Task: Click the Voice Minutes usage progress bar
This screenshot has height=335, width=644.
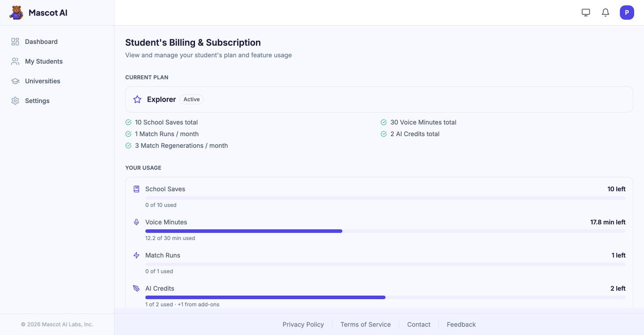Action: pyautogui.click(x=386, y=231)
